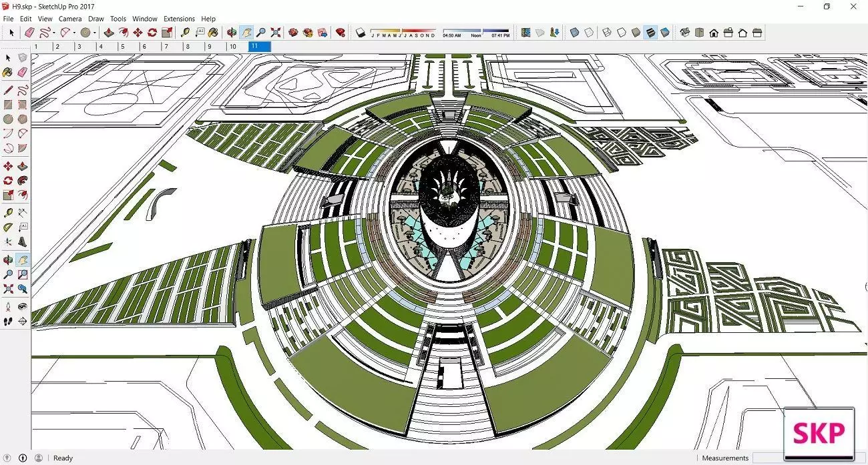Pick the Eraser tool in top toolbar

point(29,32)
